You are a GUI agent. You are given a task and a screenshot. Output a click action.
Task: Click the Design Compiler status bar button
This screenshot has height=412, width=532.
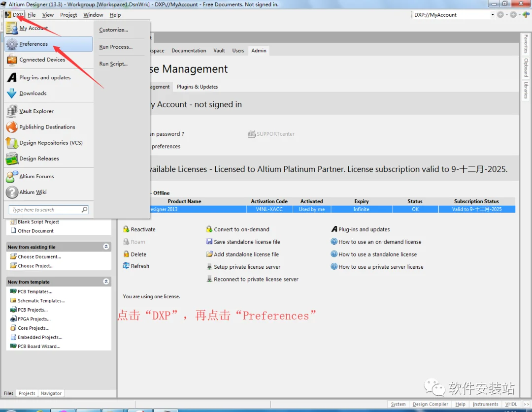[430, 404]
